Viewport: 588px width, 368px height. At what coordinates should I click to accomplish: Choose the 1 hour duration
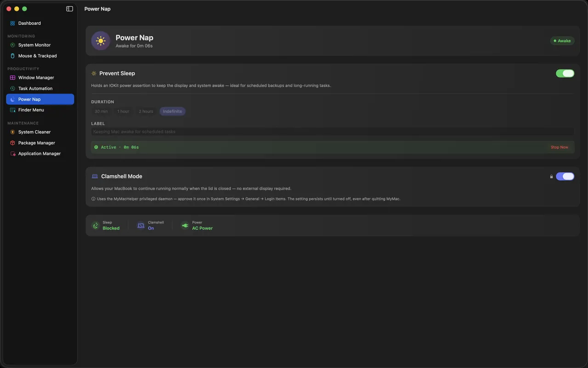tap(123, 112)
